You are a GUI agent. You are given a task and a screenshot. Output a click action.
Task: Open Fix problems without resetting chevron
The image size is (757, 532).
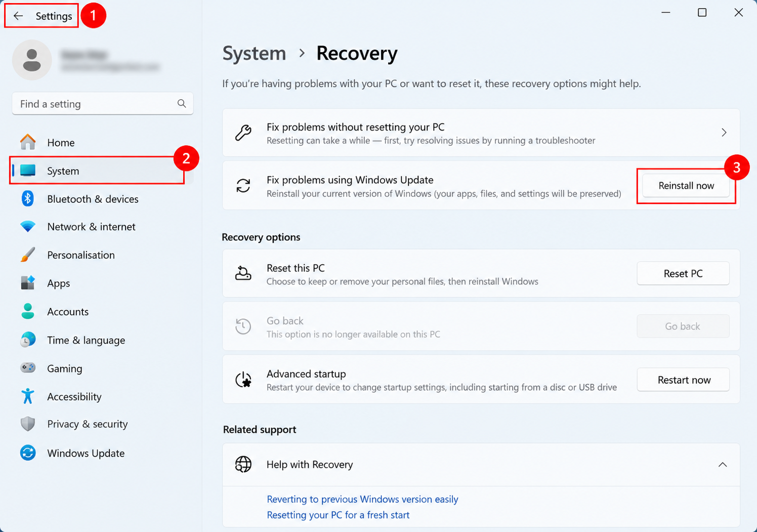724,133
